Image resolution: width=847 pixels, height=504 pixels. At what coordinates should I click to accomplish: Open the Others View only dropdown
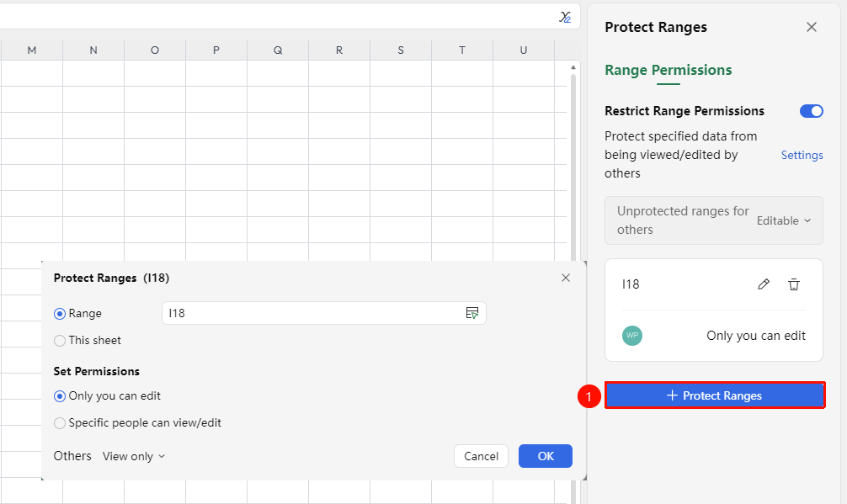pos(134,457)
